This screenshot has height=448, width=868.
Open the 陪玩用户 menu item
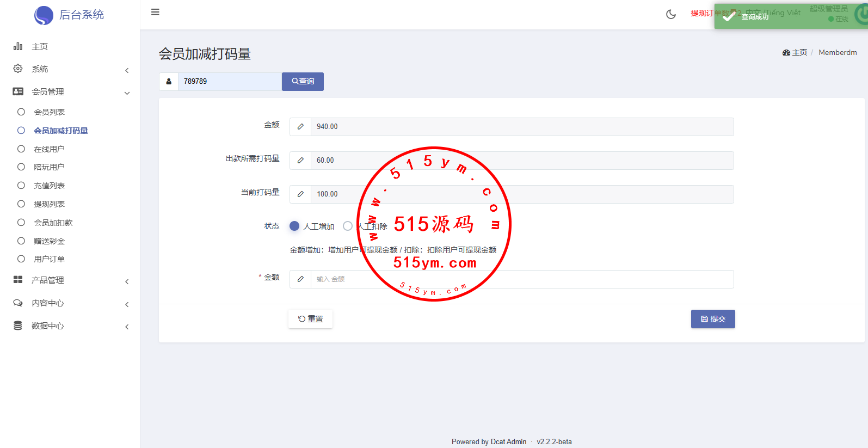click(49, 167)
